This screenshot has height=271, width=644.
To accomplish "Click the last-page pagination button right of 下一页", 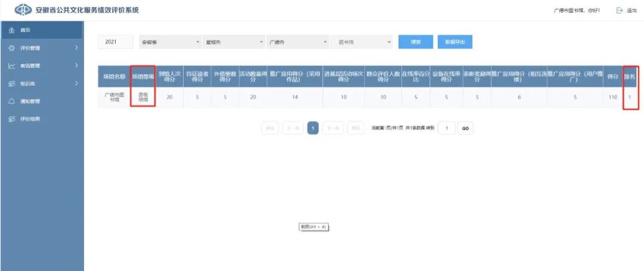I will [x=355, y=128].
